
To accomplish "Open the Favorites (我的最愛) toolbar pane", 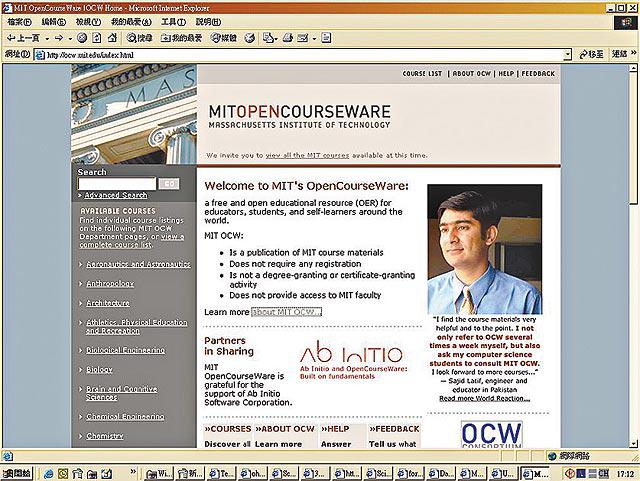I will point(181,38).
